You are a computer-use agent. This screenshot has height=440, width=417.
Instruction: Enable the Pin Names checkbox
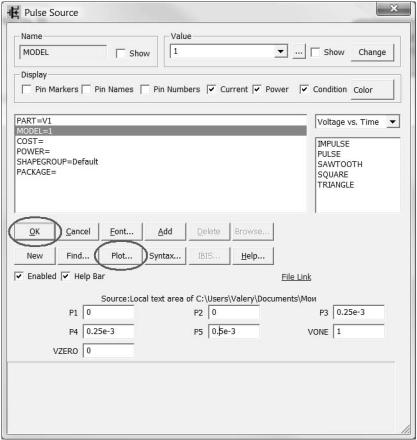(x=86, y=89)
